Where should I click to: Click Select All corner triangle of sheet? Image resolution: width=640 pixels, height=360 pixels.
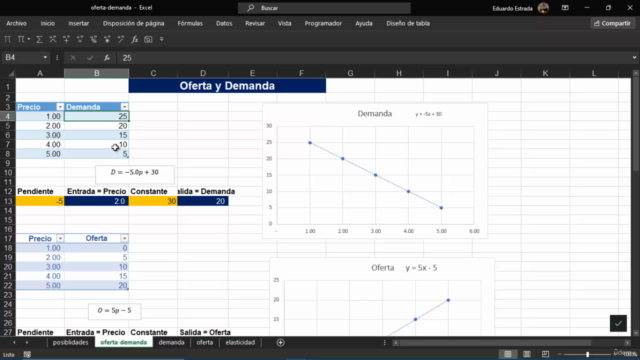[x=11, y=73]
